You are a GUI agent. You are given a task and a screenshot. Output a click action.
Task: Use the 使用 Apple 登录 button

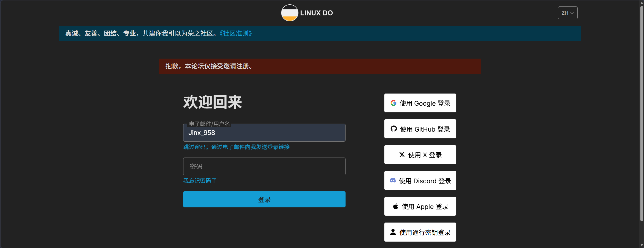point(420,206)
